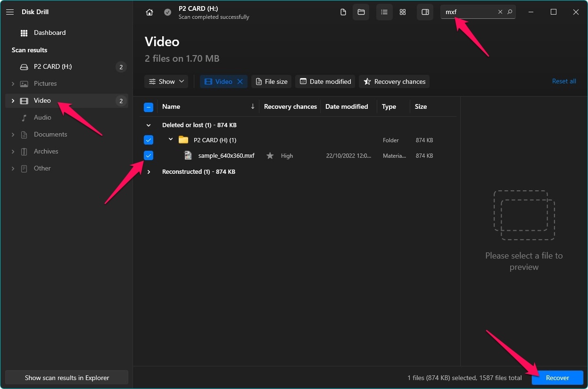Expand the Other sidebar chevron
The width and height of the screenshot is (588, 389).
[x=13, y=169]
